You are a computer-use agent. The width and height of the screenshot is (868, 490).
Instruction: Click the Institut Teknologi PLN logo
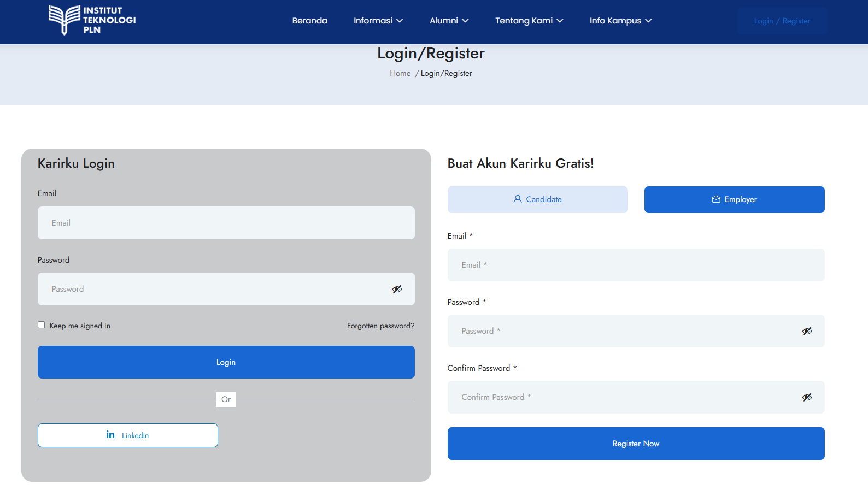[92, 20]
